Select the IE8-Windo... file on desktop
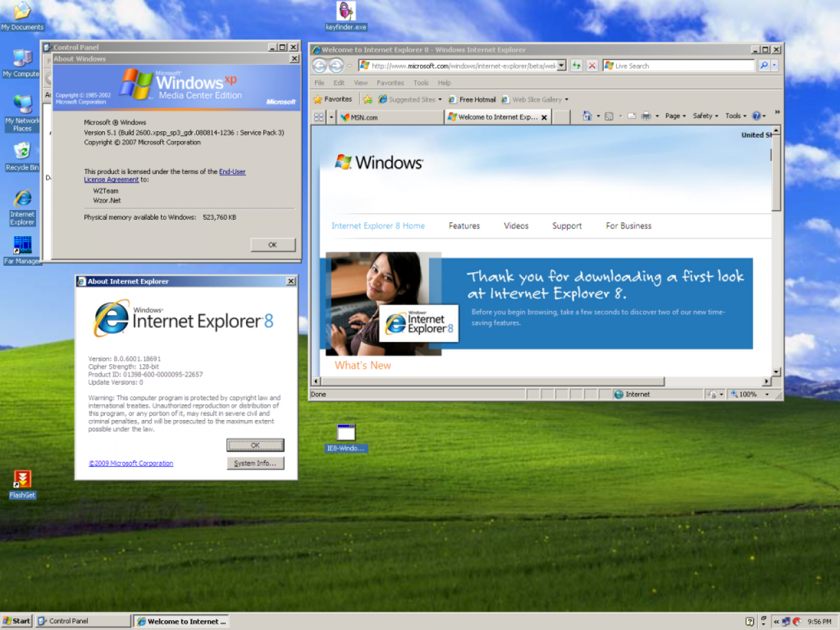 pos(346,438)
